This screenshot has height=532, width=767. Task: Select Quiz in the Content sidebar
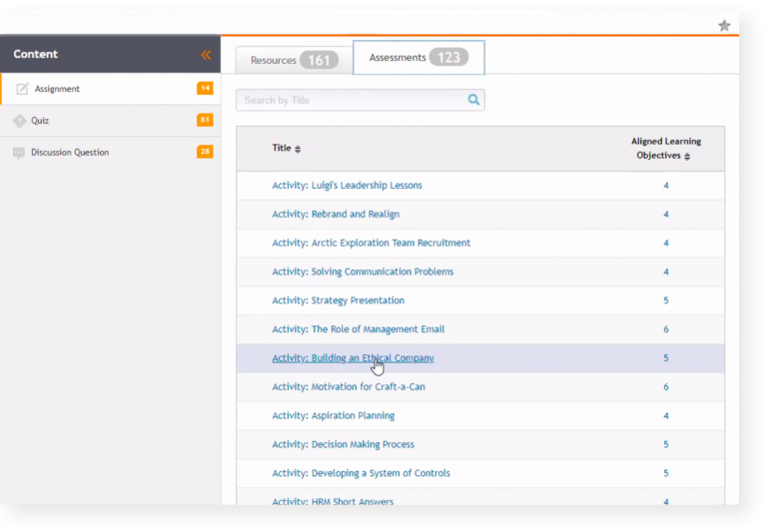40,121
